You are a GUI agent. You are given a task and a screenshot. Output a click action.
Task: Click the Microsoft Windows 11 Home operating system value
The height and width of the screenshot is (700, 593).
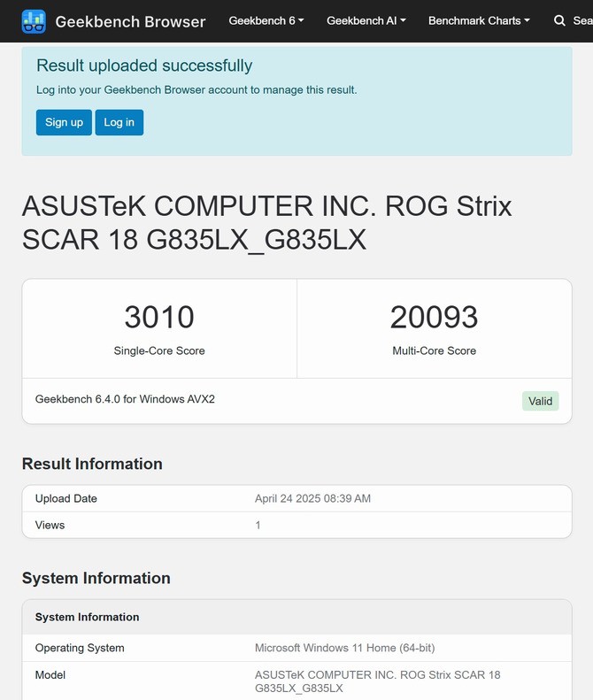click(x=344, y=648)
